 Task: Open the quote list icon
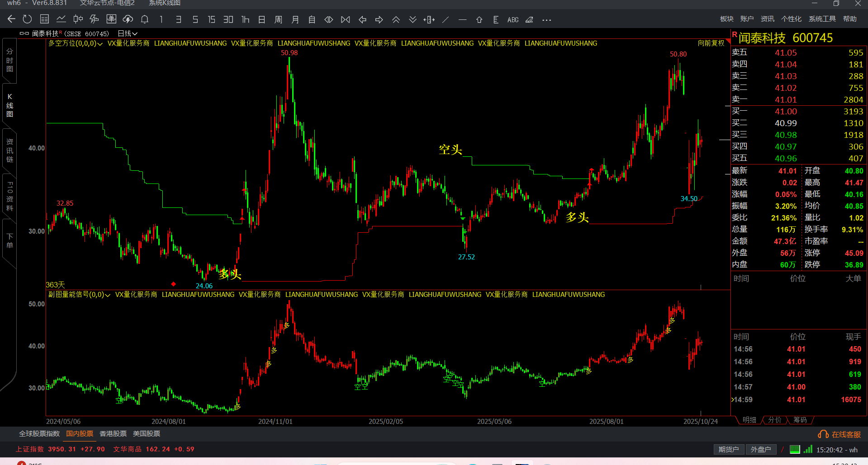click(x=44, y=19)
